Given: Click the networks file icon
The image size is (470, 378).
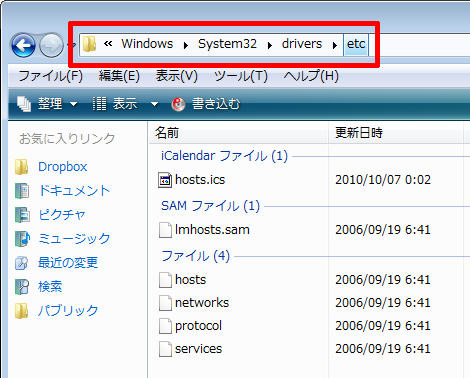Looking at the screenshot, I should coord(165,303).
